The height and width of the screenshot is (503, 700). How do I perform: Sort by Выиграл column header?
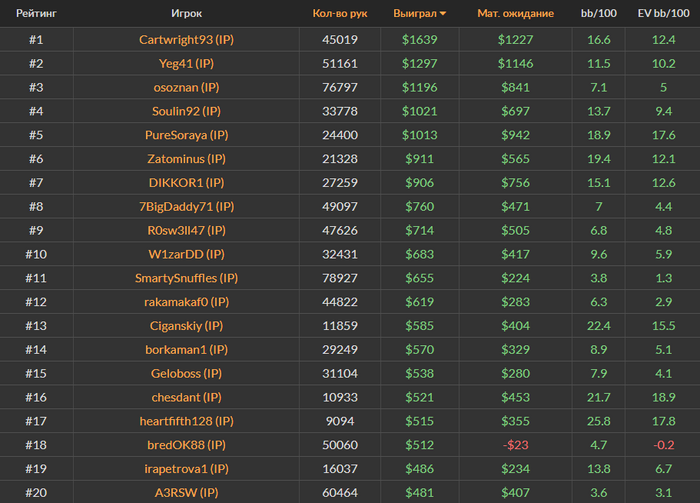pos(419,13)
